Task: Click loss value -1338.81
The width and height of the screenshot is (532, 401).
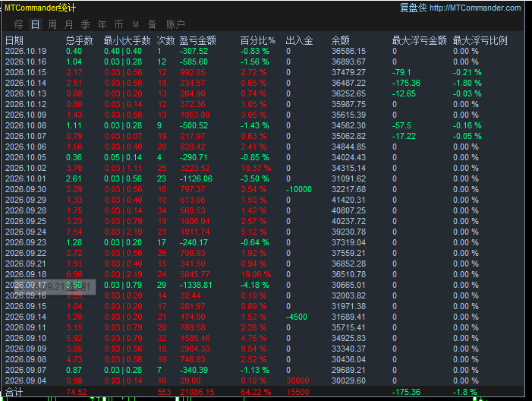Action: click(196, 285)
